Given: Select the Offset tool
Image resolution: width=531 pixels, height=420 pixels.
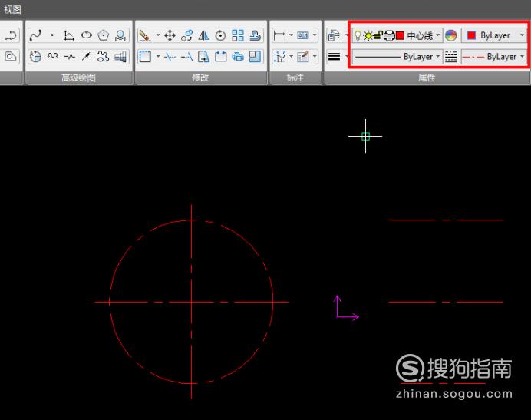Looking at the screenshot, I should [255, 35].
